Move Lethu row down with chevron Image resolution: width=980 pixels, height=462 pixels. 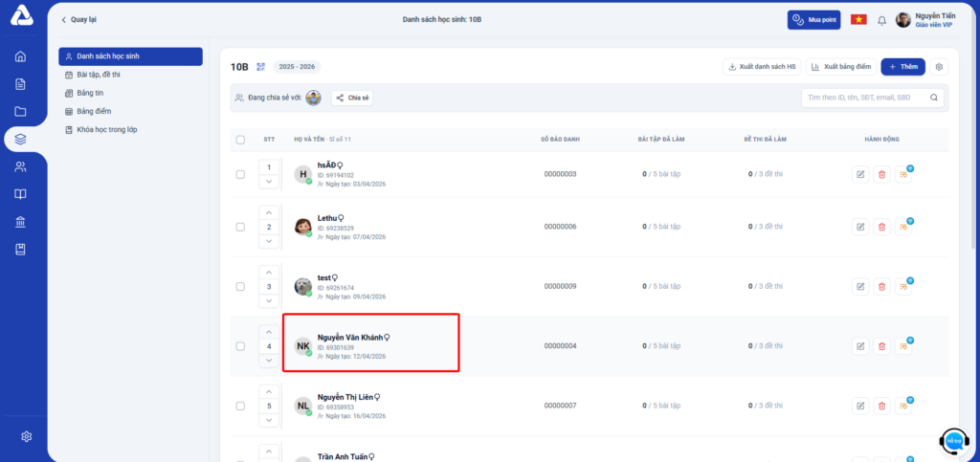269,241
